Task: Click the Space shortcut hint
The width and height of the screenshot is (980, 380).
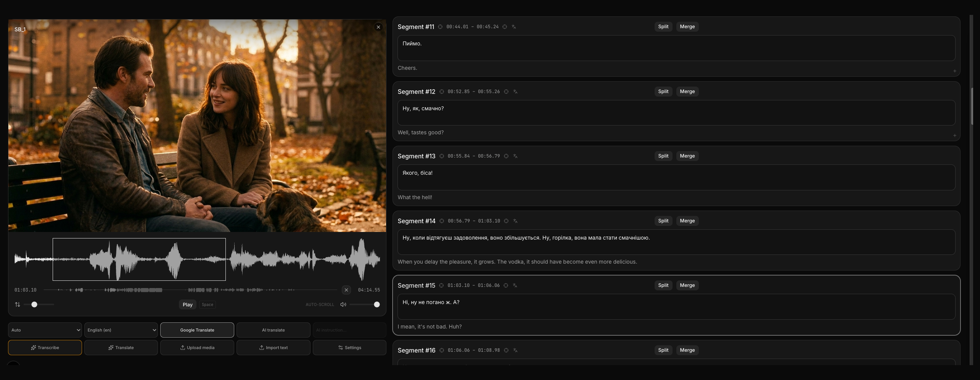Action: [208, 304]
